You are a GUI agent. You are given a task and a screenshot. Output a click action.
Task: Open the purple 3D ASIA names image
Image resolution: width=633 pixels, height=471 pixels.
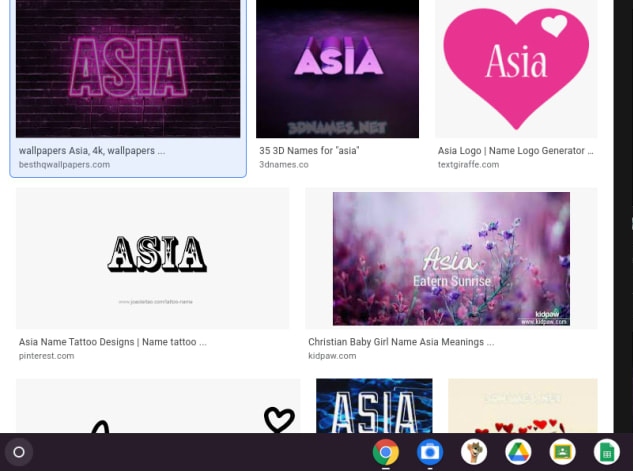(337, 69)
